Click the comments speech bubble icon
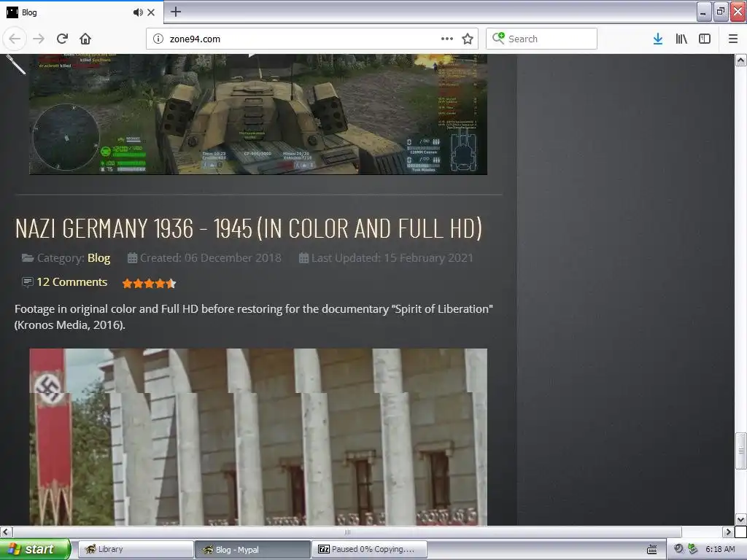 point(27,282)
